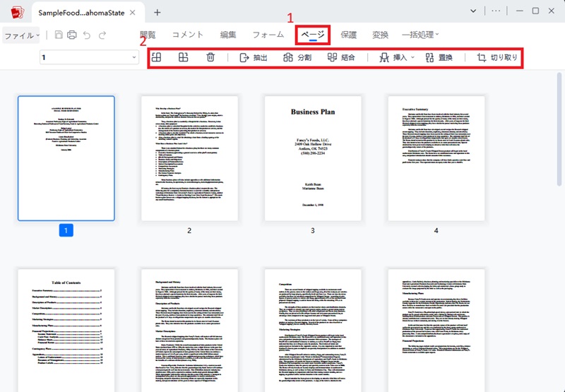Click page label 3
Image resolution: width=565 pixels, height=392 pixels.
313,230
